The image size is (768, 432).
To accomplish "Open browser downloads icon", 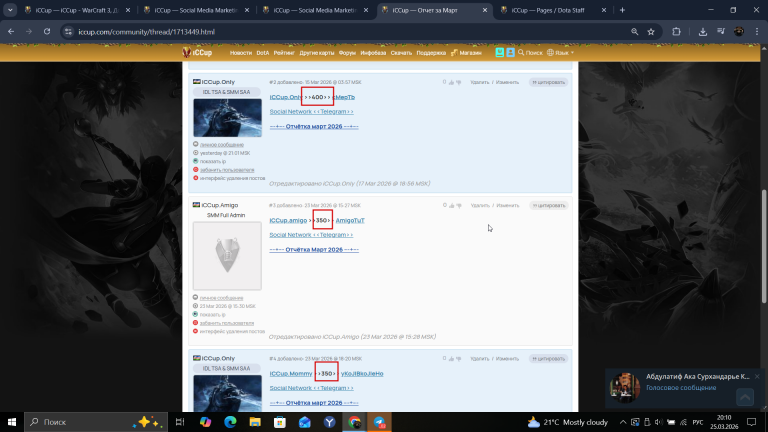I will point(702,31).
